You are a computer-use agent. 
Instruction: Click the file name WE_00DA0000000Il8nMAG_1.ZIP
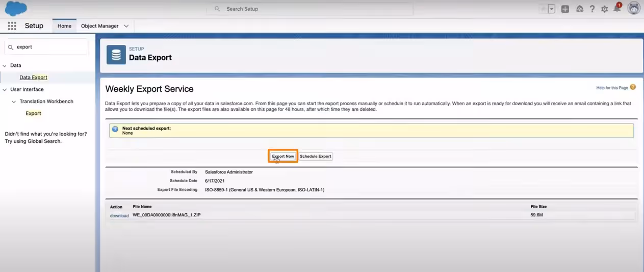pos(167,215)
